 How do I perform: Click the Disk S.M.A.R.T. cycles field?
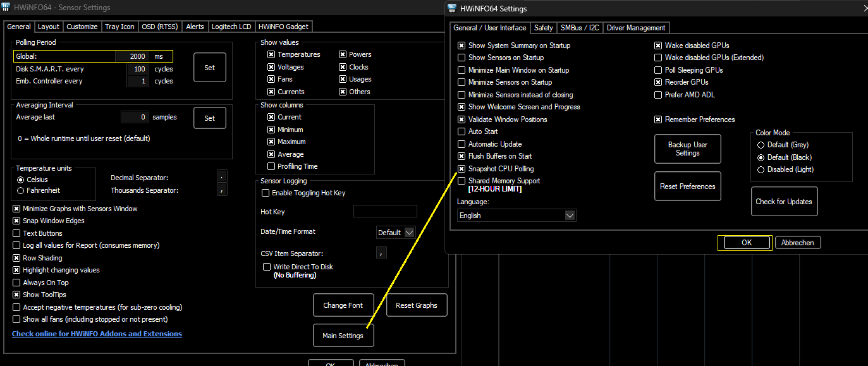pos(138,69)
